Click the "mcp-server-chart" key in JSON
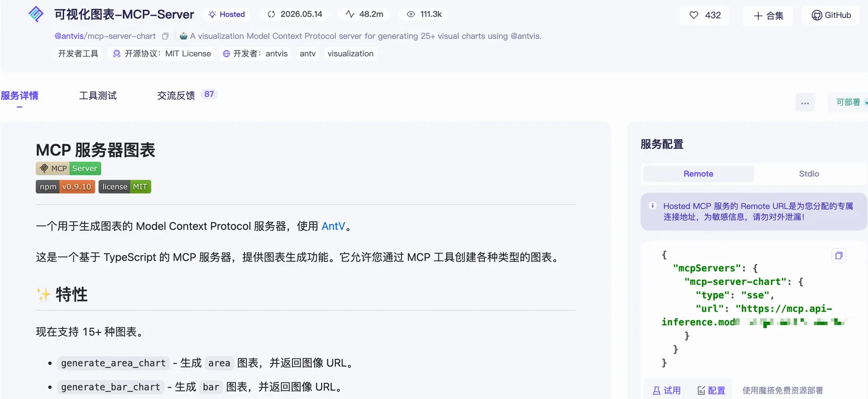The width and height of the screenshot is (868, 399). tap(736, 282)
